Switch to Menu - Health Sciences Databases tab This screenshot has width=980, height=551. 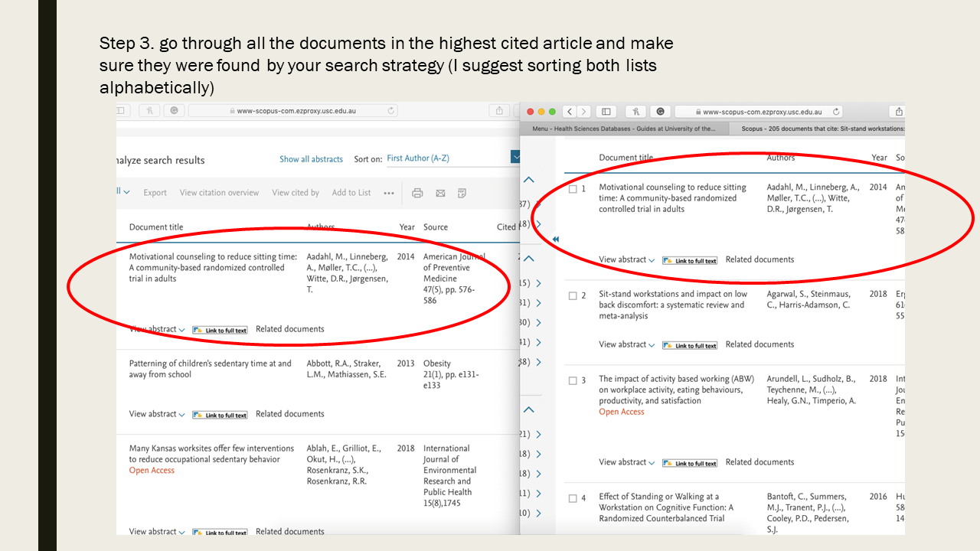click(624, 129)
